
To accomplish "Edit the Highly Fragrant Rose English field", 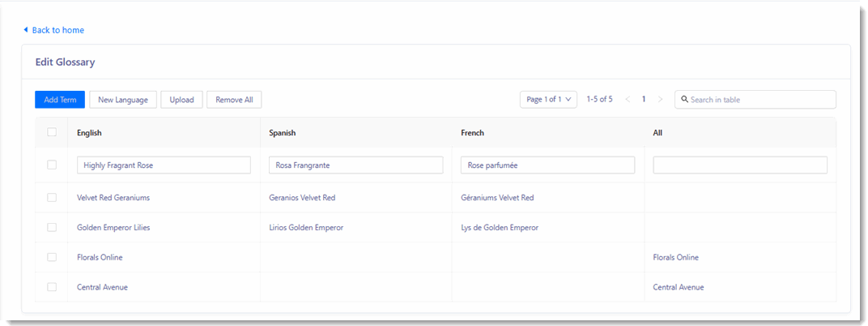I will click(x=164, y=165).
